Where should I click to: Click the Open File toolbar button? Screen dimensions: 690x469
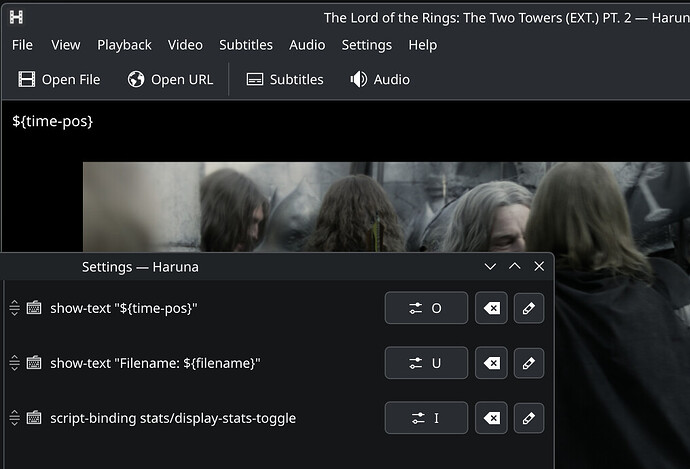(x=60, y=79)
